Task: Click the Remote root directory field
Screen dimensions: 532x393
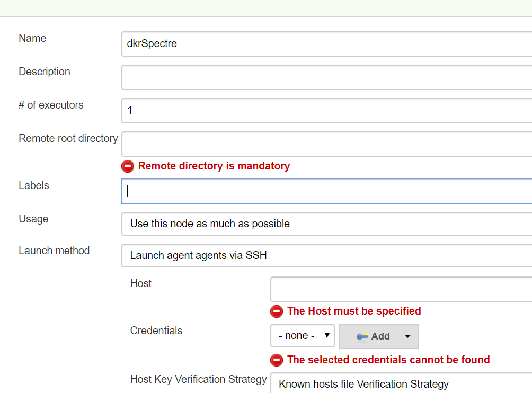Action: tap(326, 144)
